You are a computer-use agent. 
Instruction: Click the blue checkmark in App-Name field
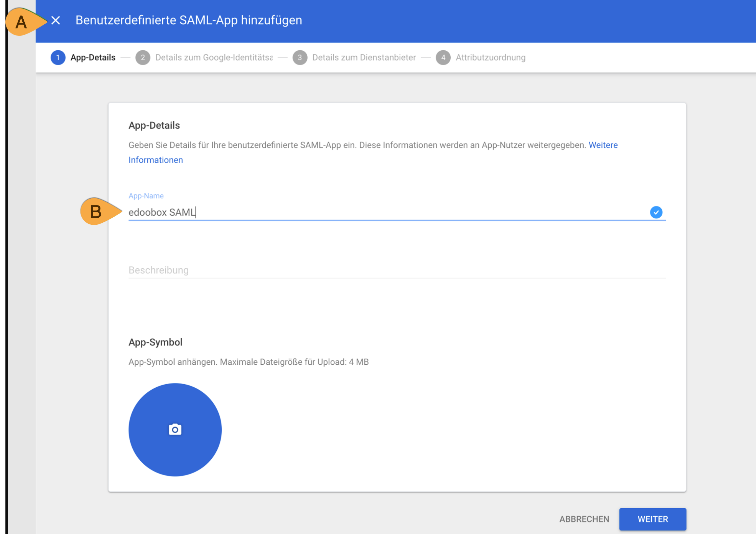pos(656,212)
